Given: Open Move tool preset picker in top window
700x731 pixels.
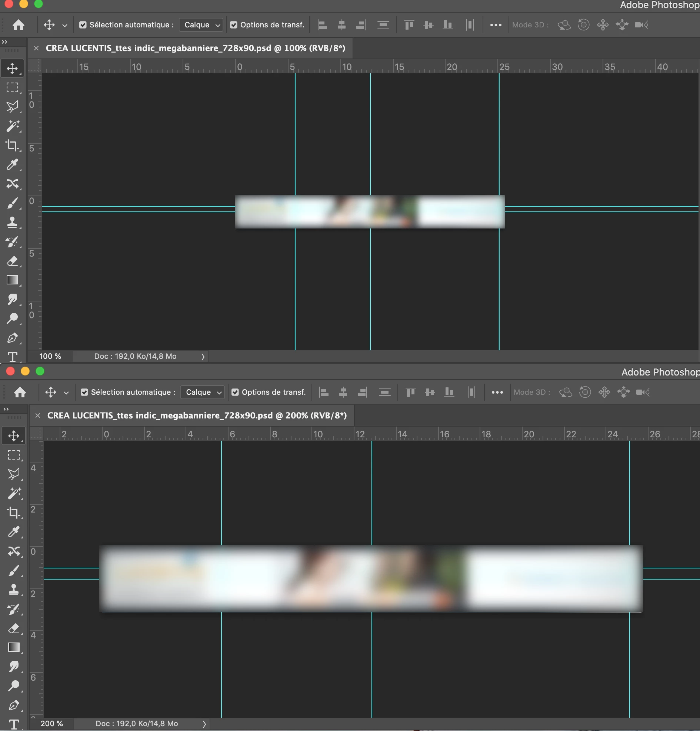Looking at the screenshot, I should pyautogui.click(x=65, y=25).
